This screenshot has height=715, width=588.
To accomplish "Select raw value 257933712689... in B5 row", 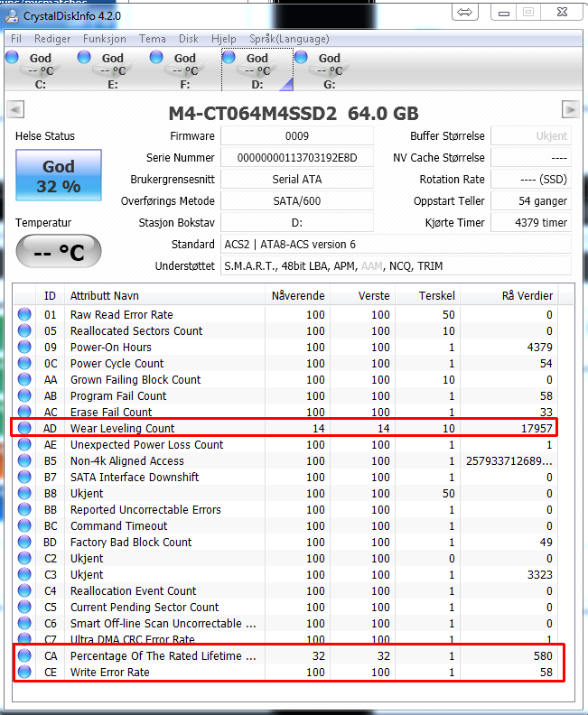I will [x=509, y=461].
